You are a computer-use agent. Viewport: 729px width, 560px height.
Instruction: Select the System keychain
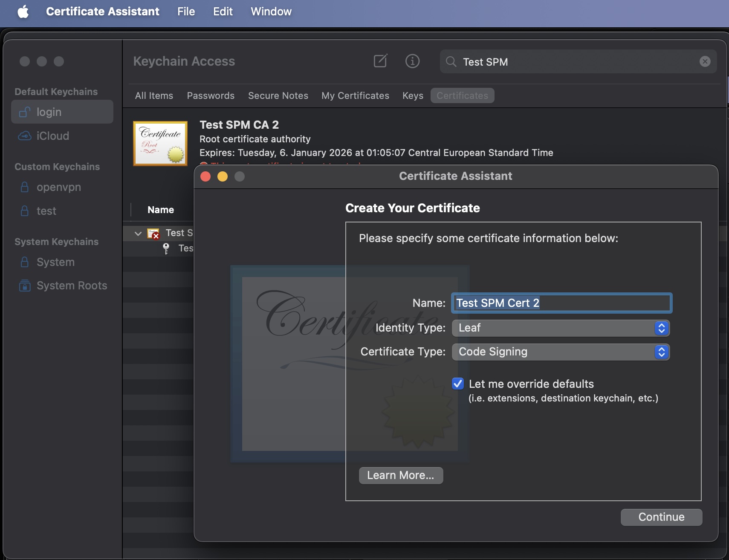click(62, 262)
